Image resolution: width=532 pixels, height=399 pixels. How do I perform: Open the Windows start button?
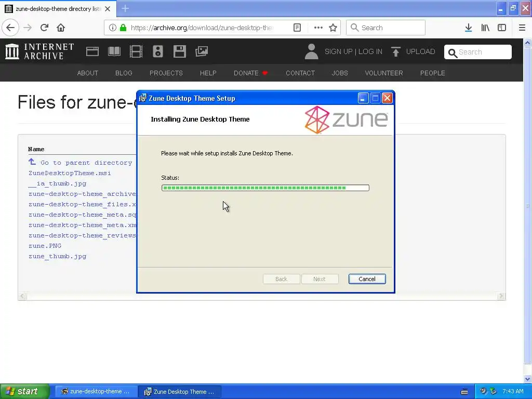point(25,392)
